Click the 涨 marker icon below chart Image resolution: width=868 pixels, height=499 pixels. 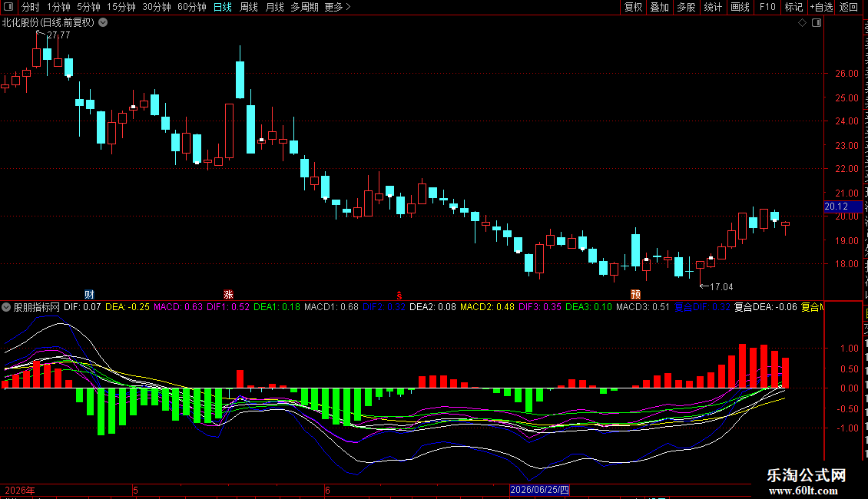tap(228, 294)
